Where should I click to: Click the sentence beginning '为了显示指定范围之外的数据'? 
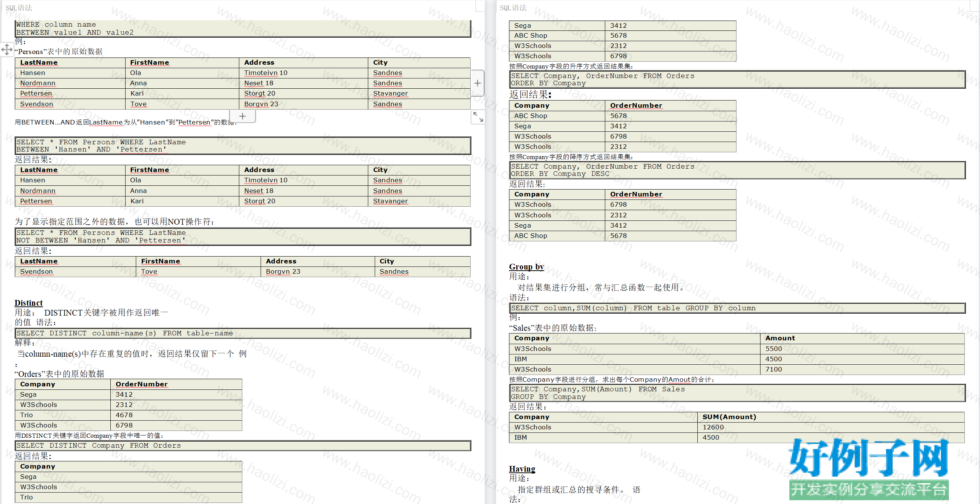pyautogui.click(x=115, y=222)
